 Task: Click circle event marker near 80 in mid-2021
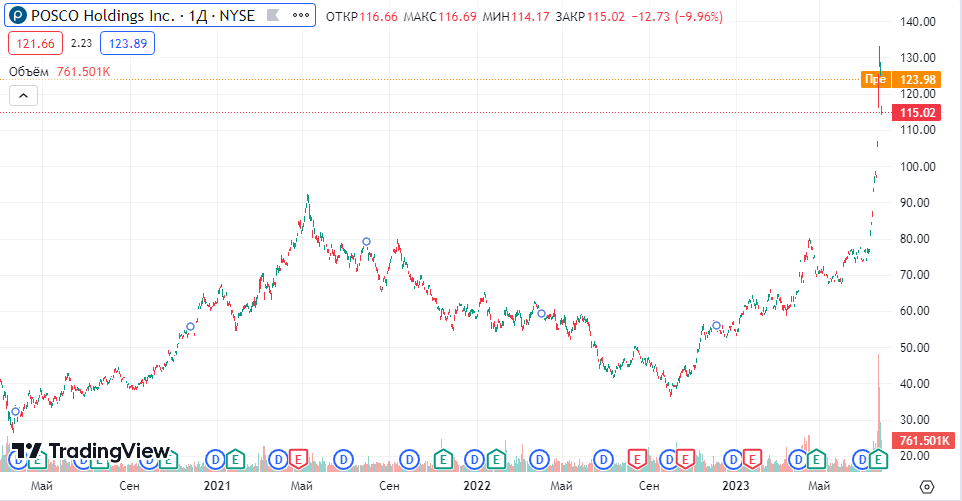pyautogui.click(x=366, y=242)
